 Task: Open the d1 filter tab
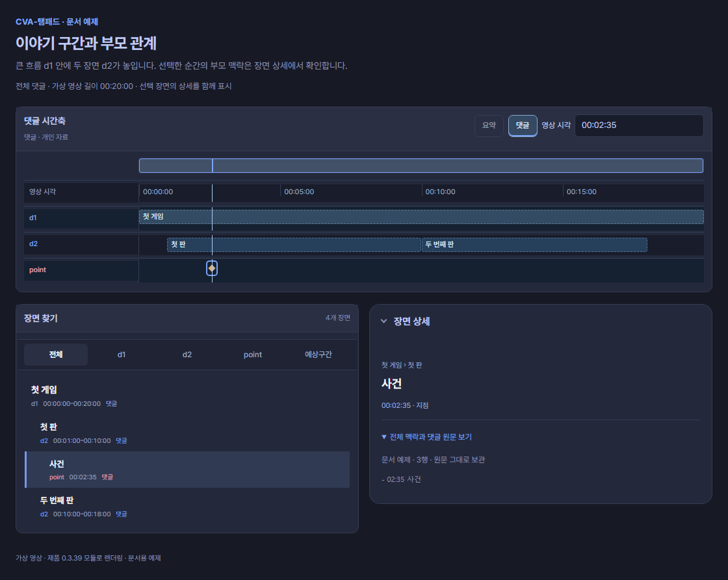pyautogui.click(x=121, y=355)
